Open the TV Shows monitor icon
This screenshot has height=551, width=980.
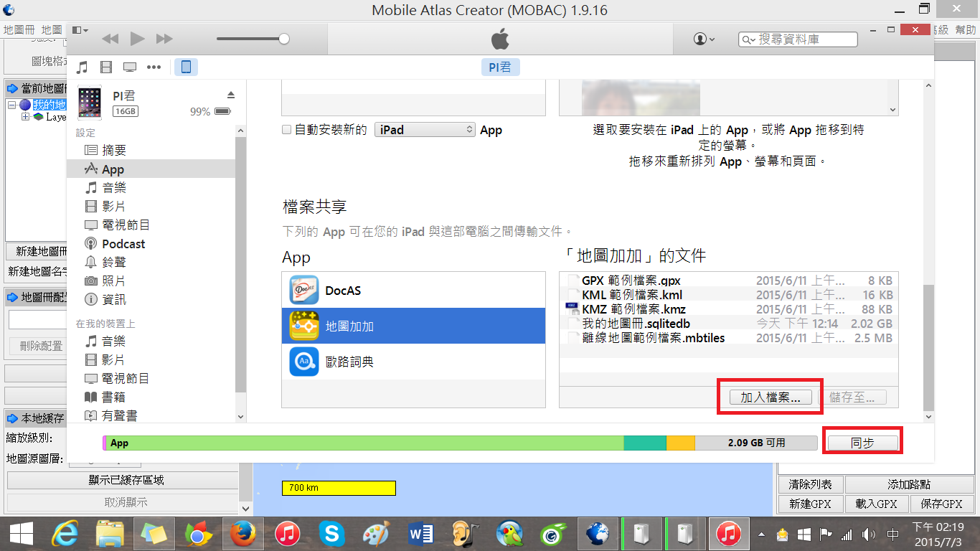tap(130, 67)
